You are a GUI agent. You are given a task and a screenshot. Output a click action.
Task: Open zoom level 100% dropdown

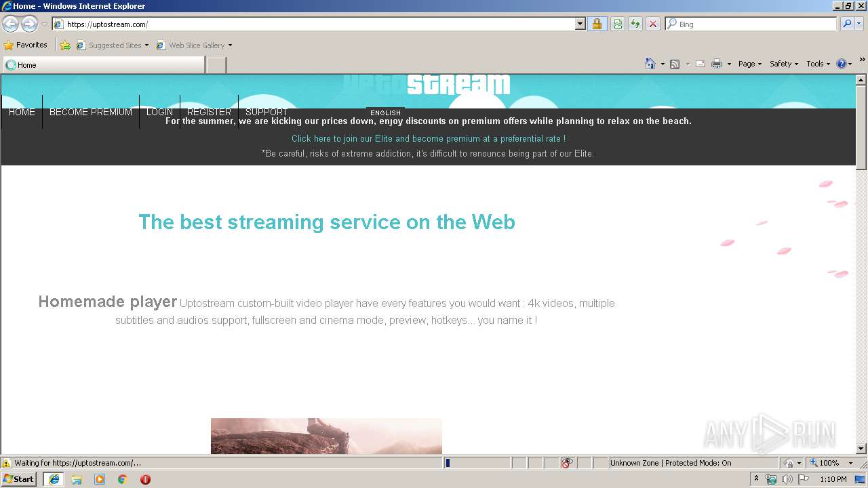click(850, 463)
